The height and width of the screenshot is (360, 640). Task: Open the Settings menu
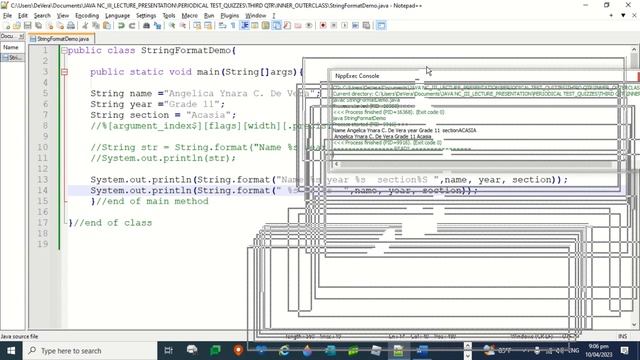[x=146, y=16]
